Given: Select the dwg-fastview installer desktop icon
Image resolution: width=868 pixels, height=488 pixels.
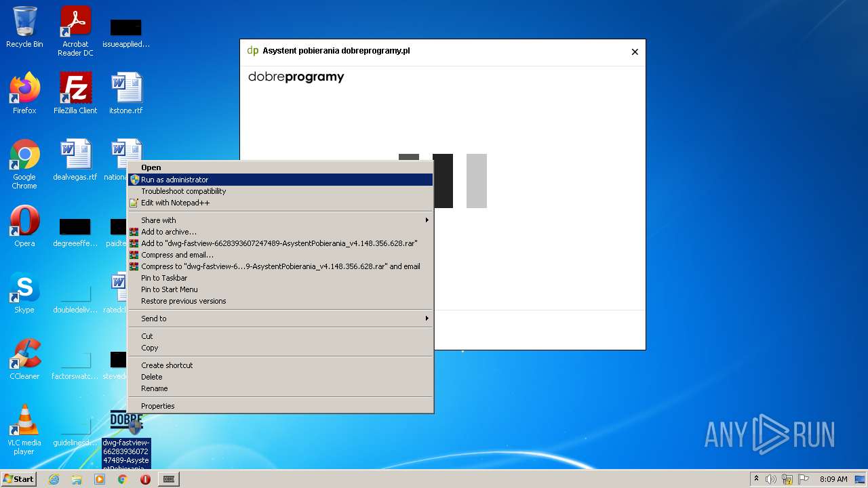Looking at the screenshot, I should (x=126, y=441).
